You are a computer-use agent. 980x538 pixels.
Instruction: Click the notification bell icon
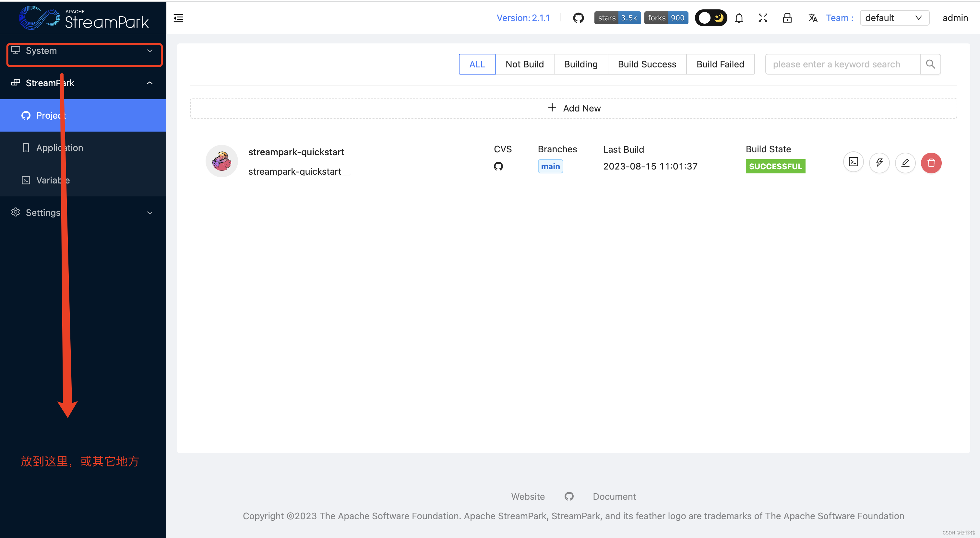pyautogui.click(x=739, y=18)
